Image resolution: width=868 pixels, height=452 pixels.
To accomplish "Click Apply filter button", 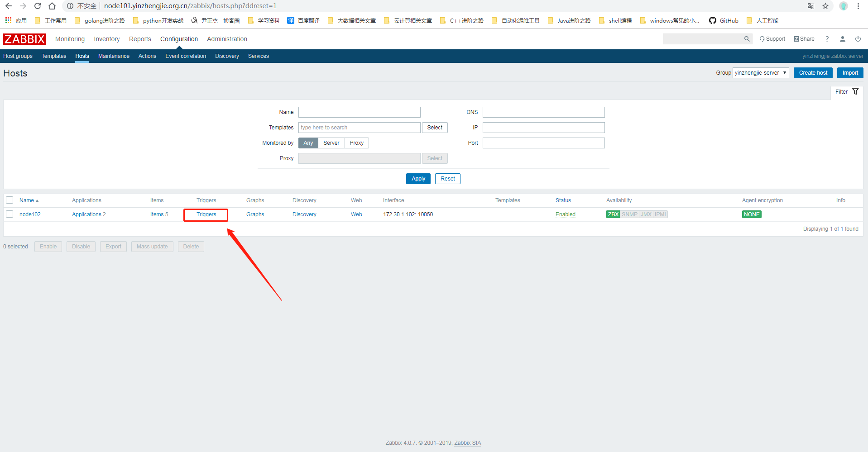I will pos(418,179).
